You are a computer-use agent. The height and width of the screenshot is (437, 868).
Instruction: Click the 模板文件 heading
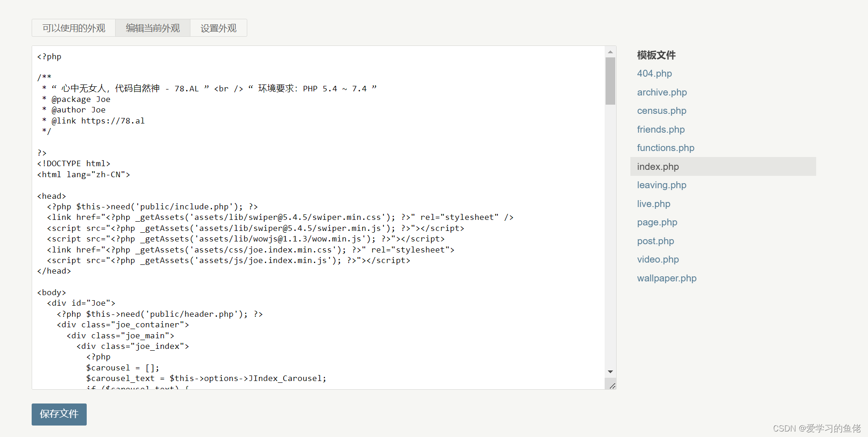656,55
